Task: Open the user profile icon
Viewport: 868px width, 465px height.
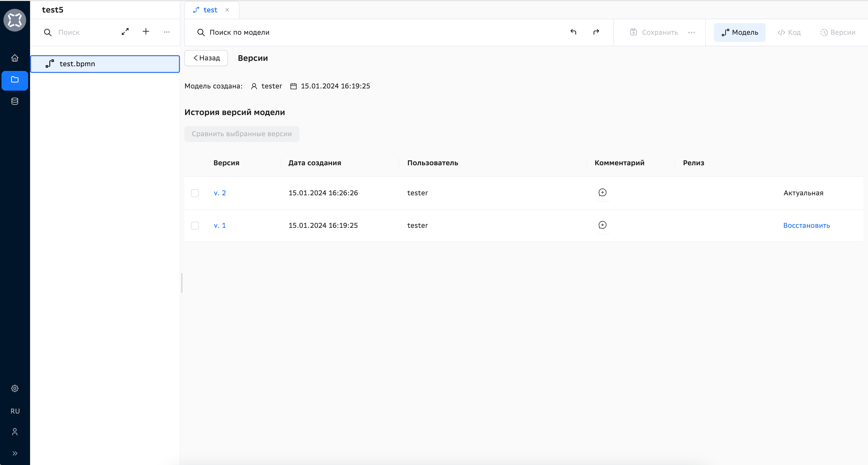Action: click(x=15, y=432)
